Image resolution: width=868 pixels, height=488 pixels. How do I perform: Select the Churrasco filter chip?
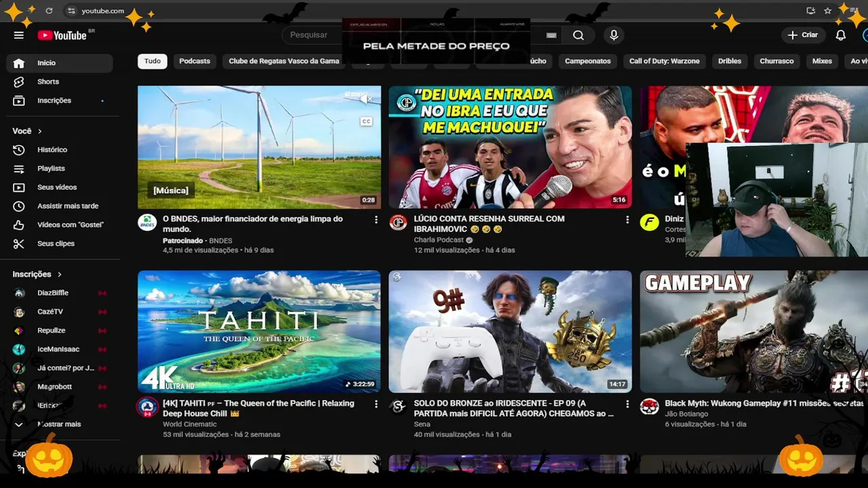pyautogui.click(x=776, y=62)
